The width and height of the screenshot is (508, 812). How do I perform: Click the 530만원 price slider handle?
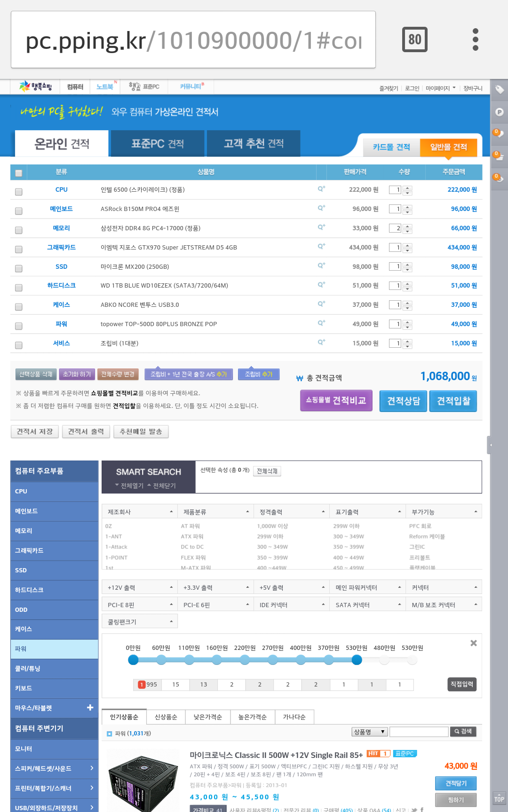(x=357, y=660)
